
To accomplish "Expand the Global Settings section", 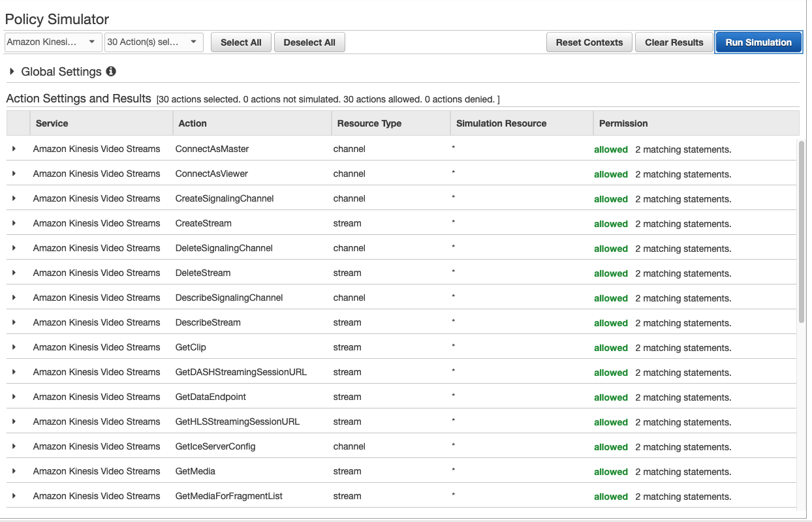I will point(10,71).
